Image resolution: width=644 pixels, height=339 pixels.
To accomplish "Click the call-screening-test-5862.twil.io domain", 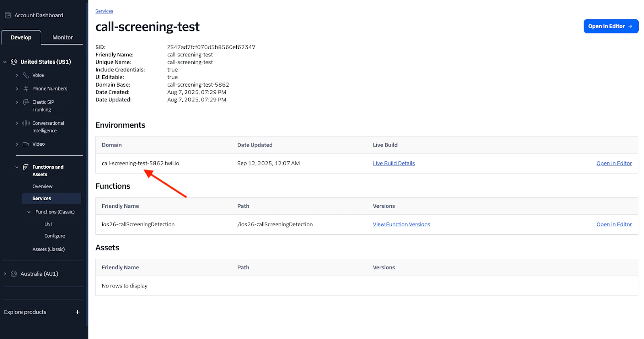I will 140,163.
